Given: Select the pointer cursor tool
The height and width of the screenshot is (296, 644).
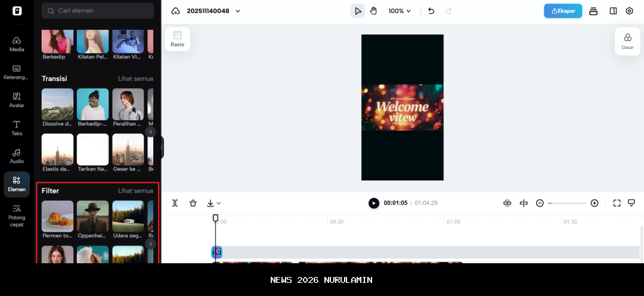Looking at the screenshot, I should click(358, 11).
